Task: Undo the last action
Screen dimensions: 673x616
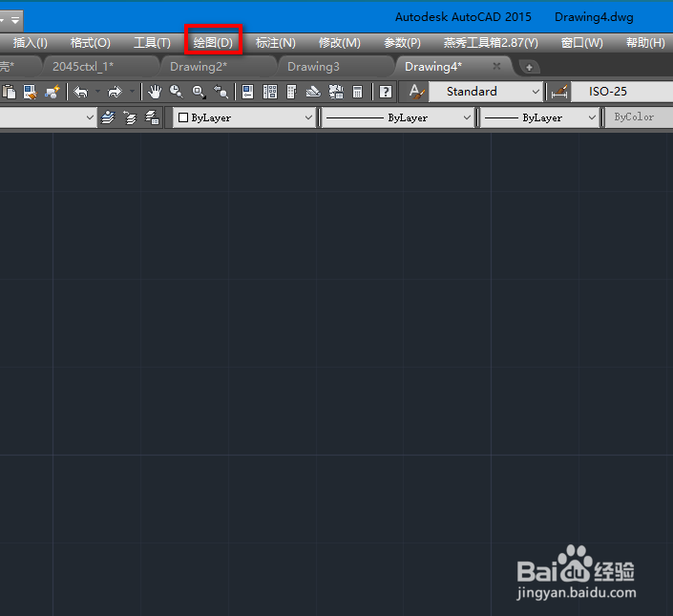Action: click(81, 92)
